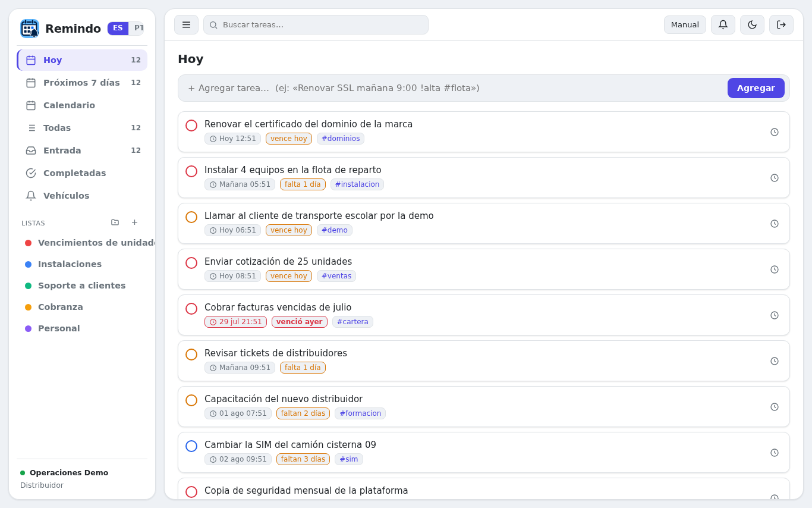812x508 pixels.
Task: Switch language to PT
Action: pyautogui.click(x=137, y=29)
